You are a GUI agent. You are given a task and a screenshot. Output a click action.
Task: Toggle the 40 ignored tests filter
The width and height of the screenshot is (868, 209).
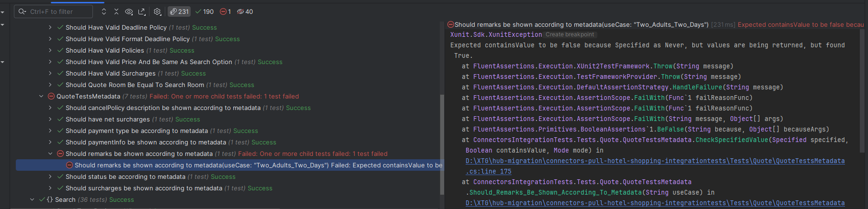tap(245, 11)
